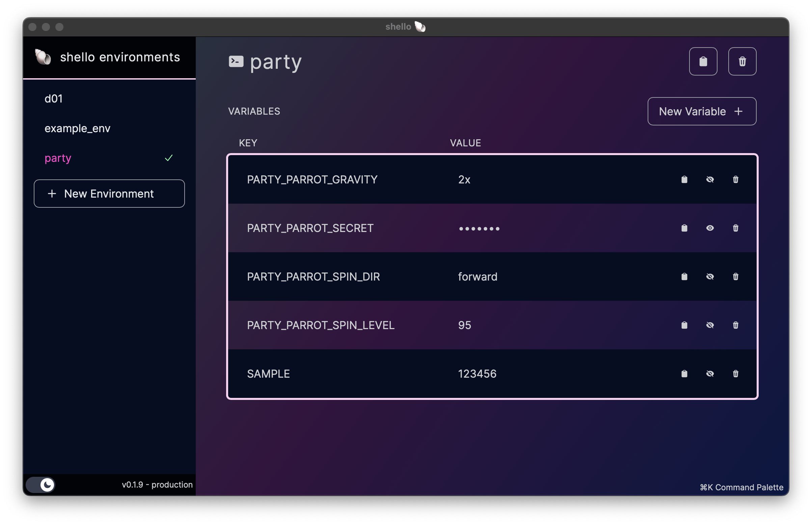Click New Environment
This screenshot has width=812, height=524.
click(x=109, y=194)
